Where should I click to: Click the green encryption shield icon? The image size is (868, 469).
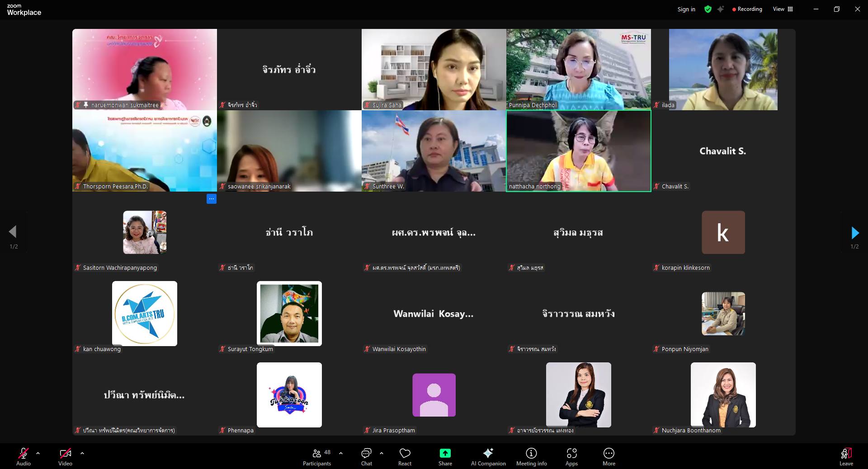tap(708, 9)
